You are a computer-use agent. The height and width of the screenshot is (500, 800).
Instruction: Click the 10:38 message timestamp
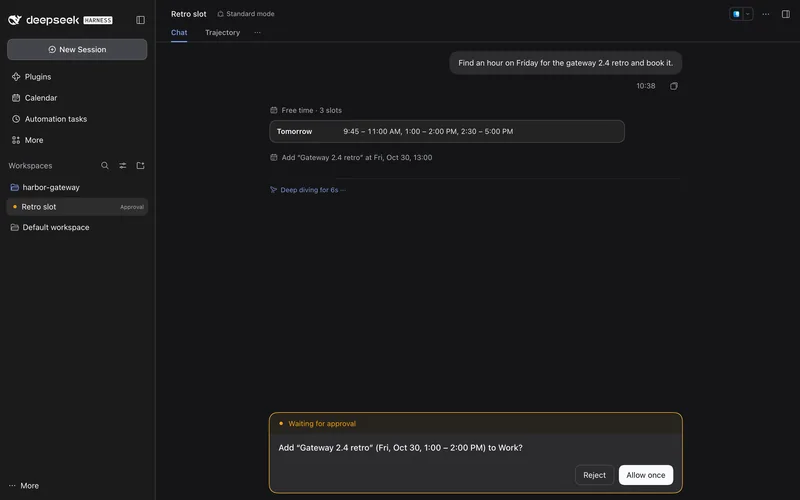(x=645, y=86)
